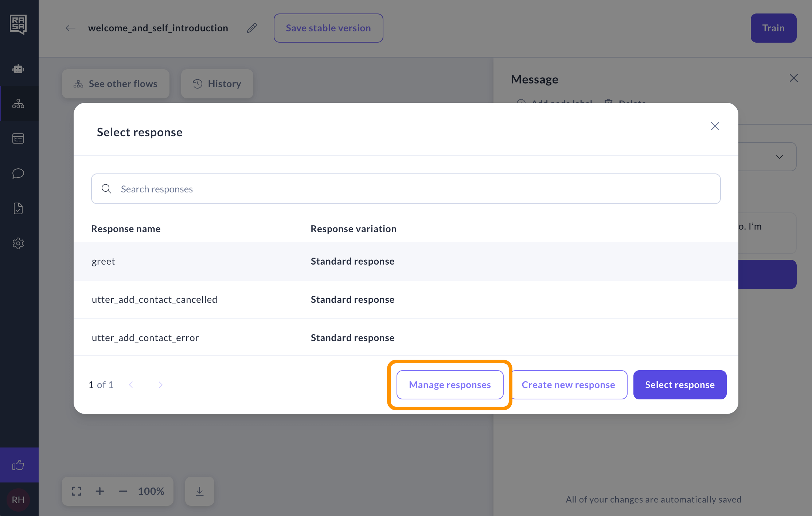Click the fit-to-screen canvas icon
812x516 pixels.
[77, 491]
